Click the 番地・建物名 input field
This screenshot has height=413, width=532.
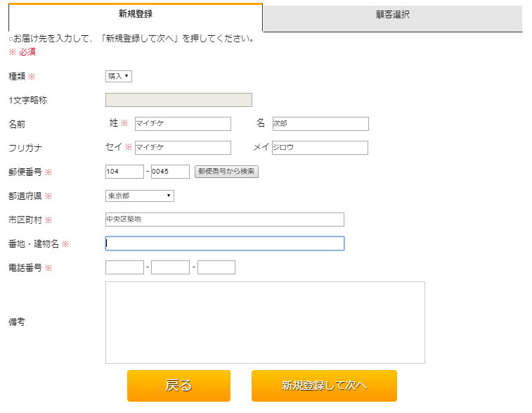tap(224, 243)
